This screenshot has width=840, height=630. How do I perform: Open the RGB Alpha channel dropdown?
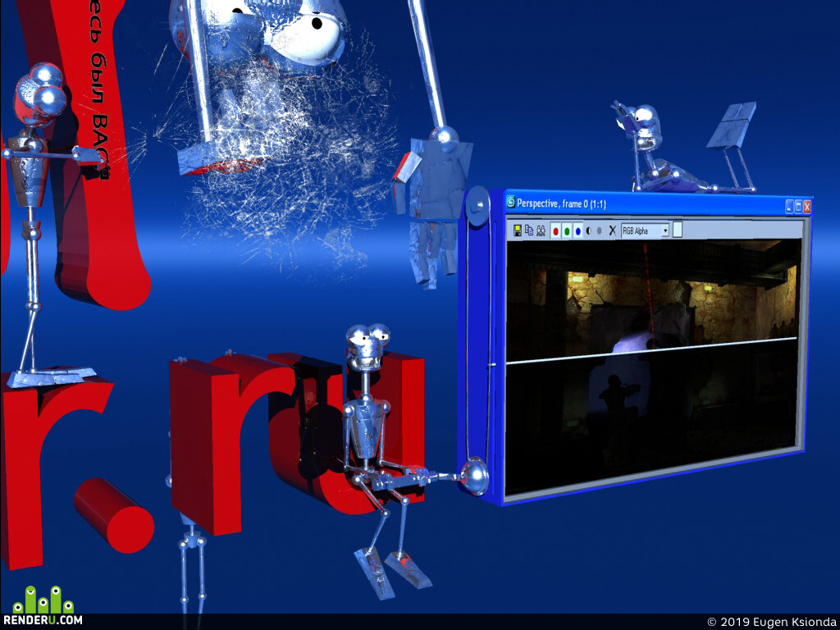click(645, 231)
